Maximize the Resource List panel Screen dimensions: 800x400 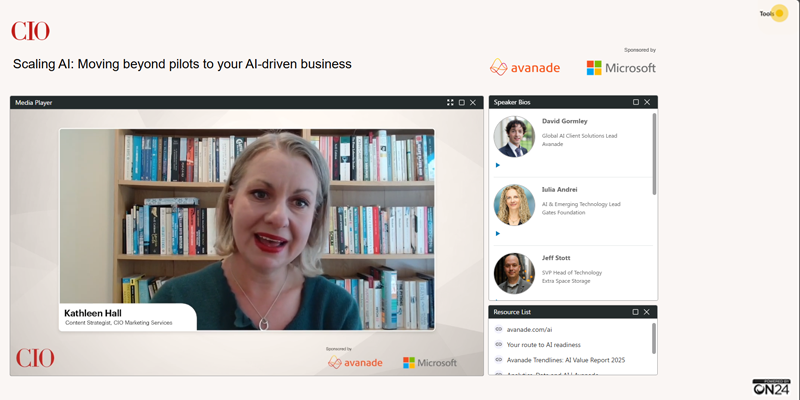pyautogui.click(x=636, y=312)
